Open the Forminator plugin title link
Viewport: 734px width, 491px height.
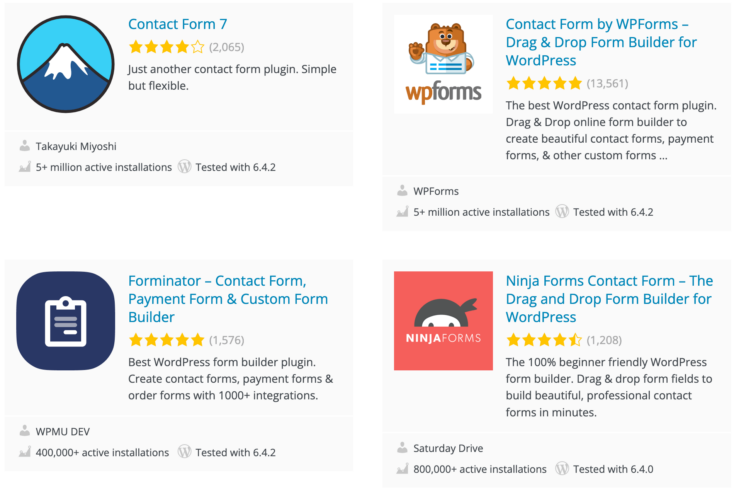[228, 299]
